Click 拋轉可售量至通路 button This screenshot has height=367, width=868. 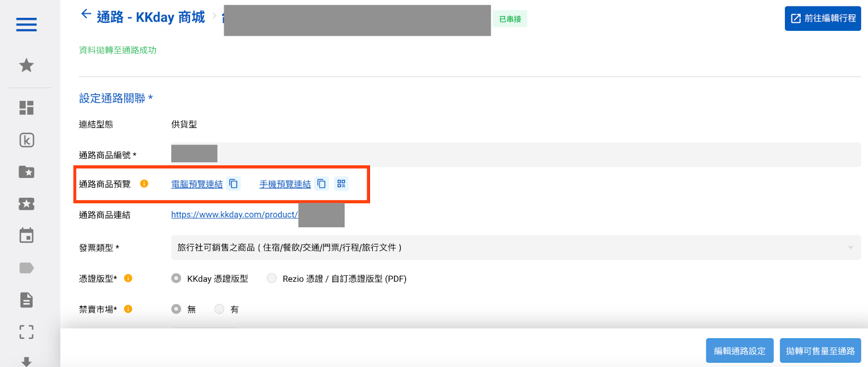point(820,351)
